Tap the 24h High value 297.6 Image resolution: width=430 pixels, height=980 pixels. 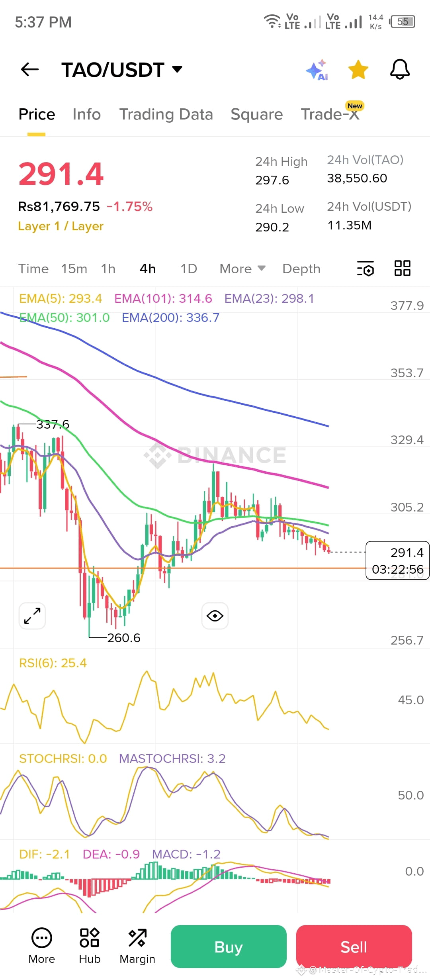[272, 180]
